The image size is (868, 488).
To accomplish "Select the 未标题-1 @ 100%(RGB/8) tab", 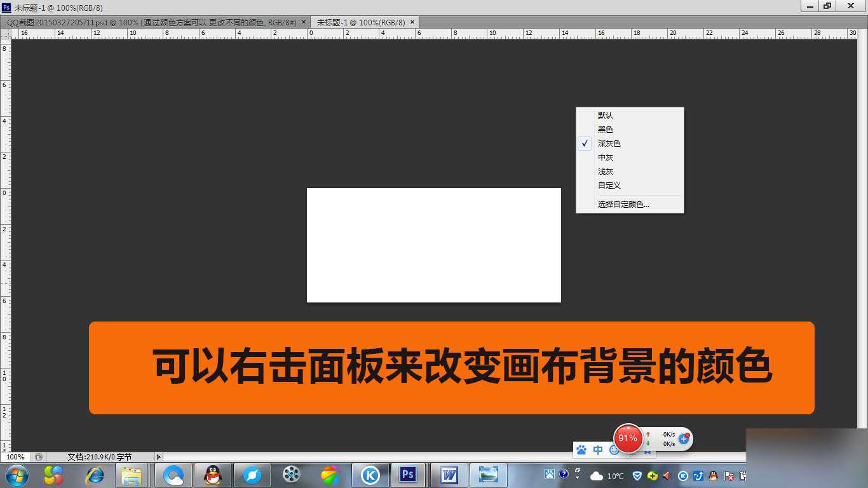I will click(365, 22).
